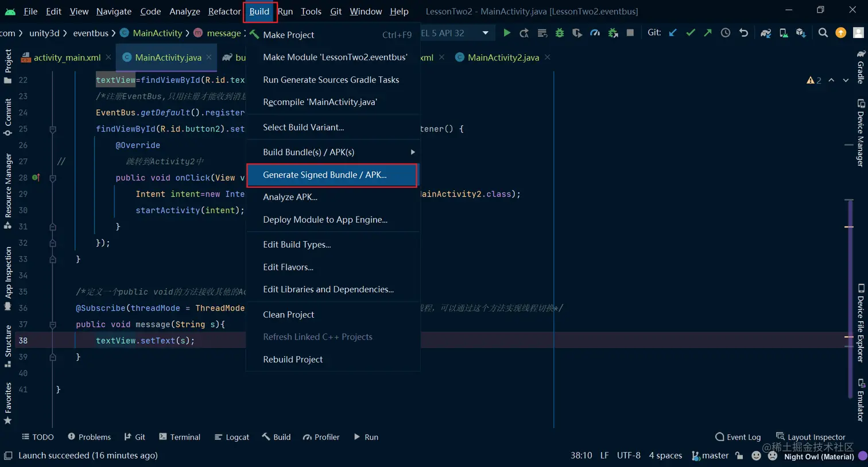Close the MainActivity2.java tab
Viewport: 868px width, 467px height.
pyautogui.click(x=548, y=57)
